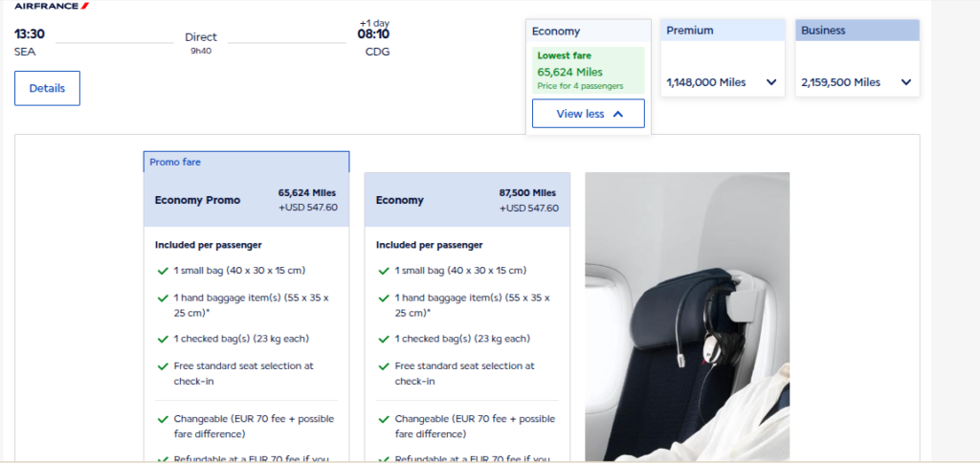Screen dimensions: 980x463
Task: Click checkmark next to Changeable in Promo
Action: pyautogui.click(x=164, y=420)
